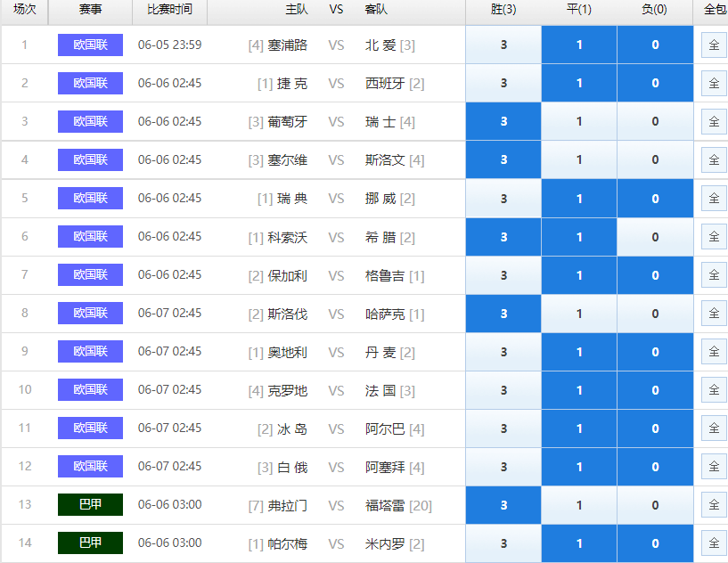Click 全 button for match 7 保加利
728x563 pixels.
coord(714,274)
